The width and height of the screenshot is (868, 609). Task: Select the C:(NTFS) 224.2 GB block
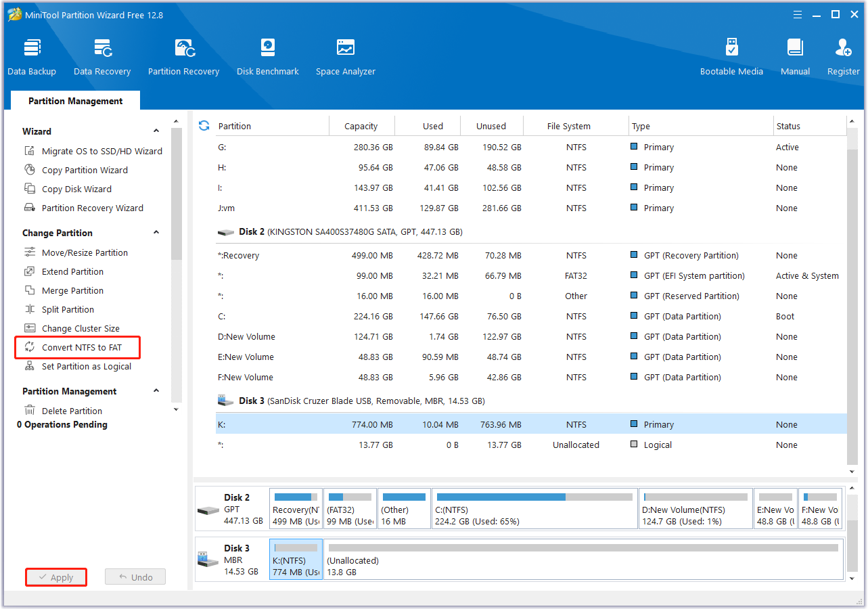534,508
